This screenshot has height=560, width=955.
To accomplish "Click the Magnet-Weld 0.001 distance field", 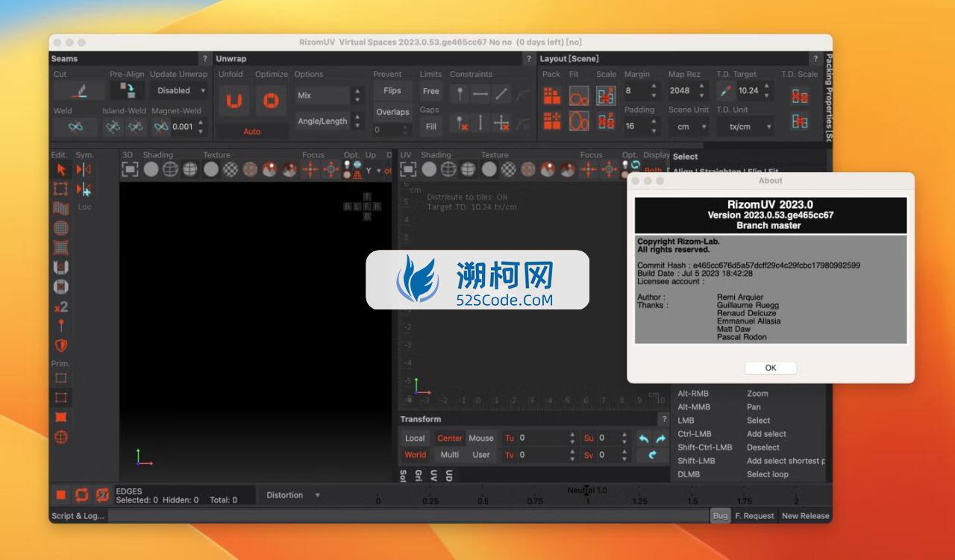I will point(183,127).
